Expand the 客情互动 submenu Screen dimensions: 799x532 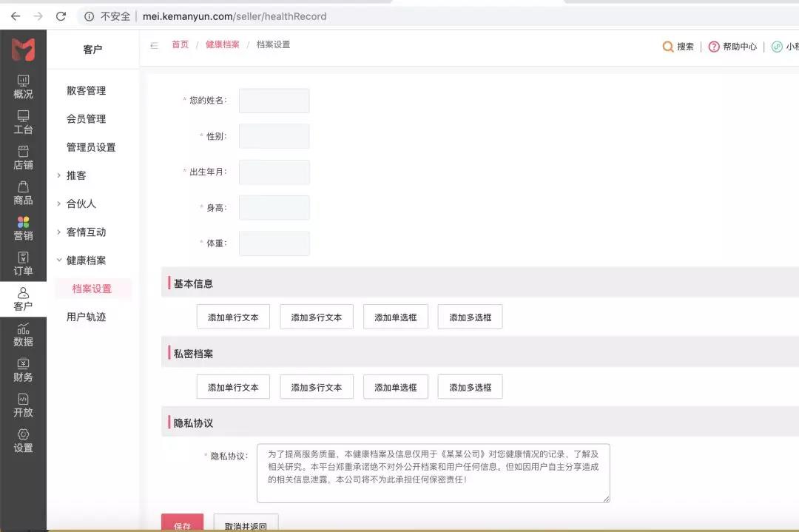tap(59, 232)
